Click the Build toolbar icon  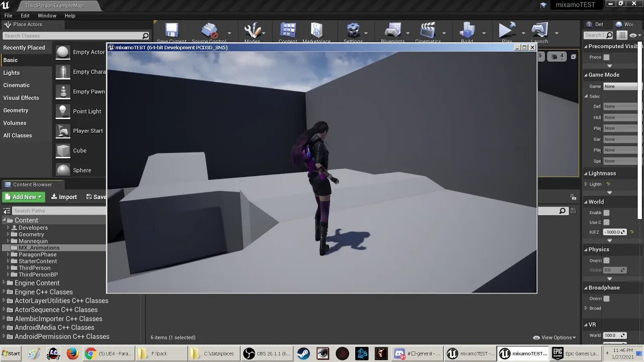point(467,31)
